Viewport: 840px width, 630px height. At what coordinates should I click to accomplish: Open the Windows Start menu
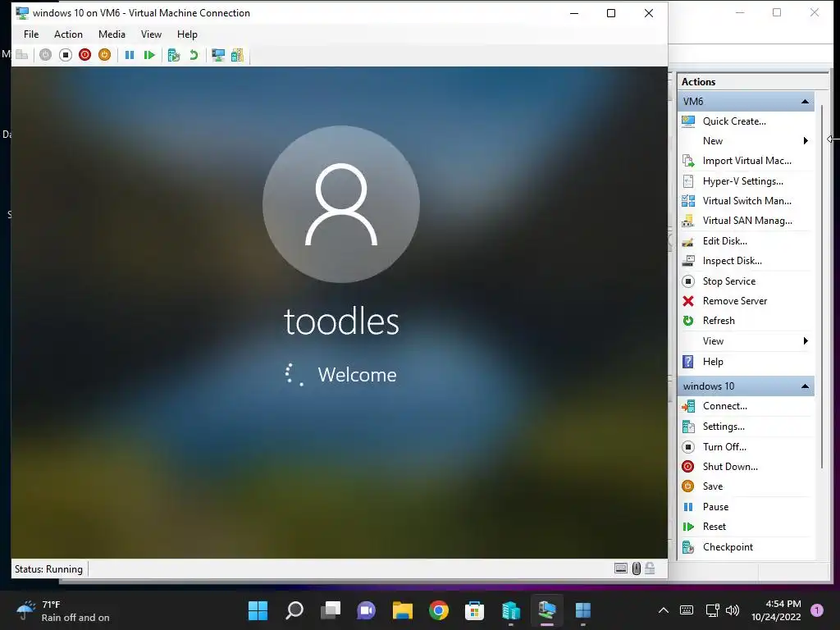[x=258, y=610]
